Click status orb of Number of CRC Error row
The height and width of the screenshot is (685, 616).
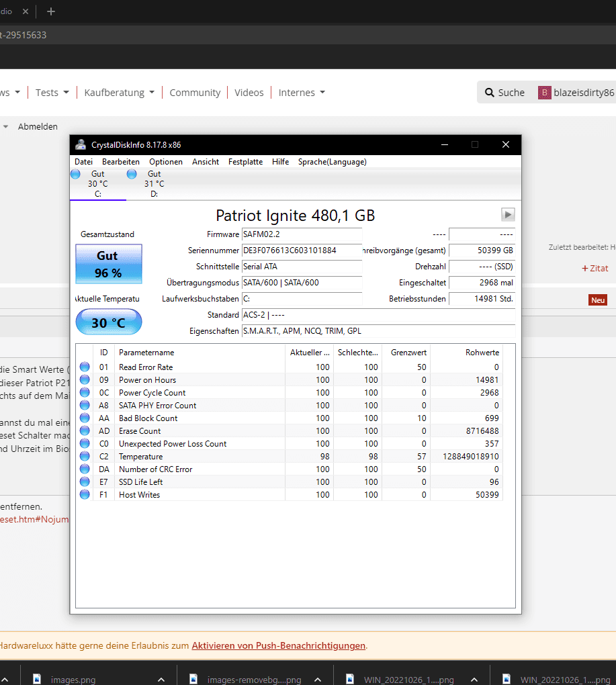85,469
